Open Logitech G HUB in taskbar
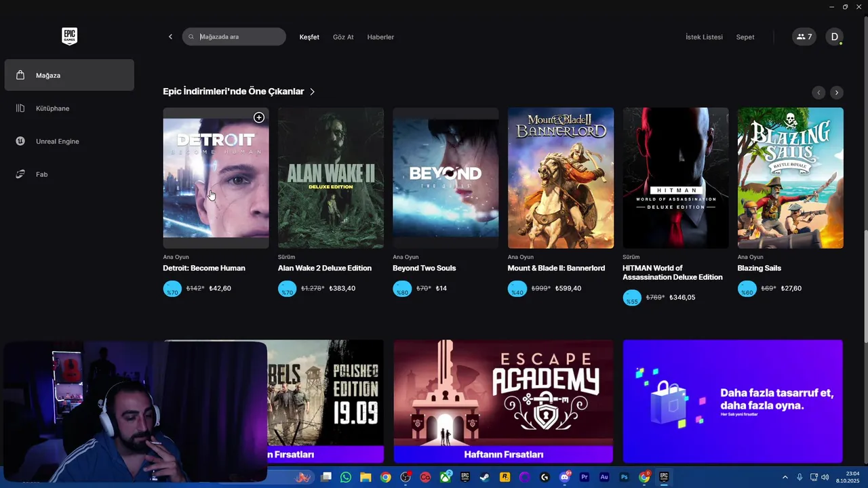868x488 pixels. click(x=545, y=477)
